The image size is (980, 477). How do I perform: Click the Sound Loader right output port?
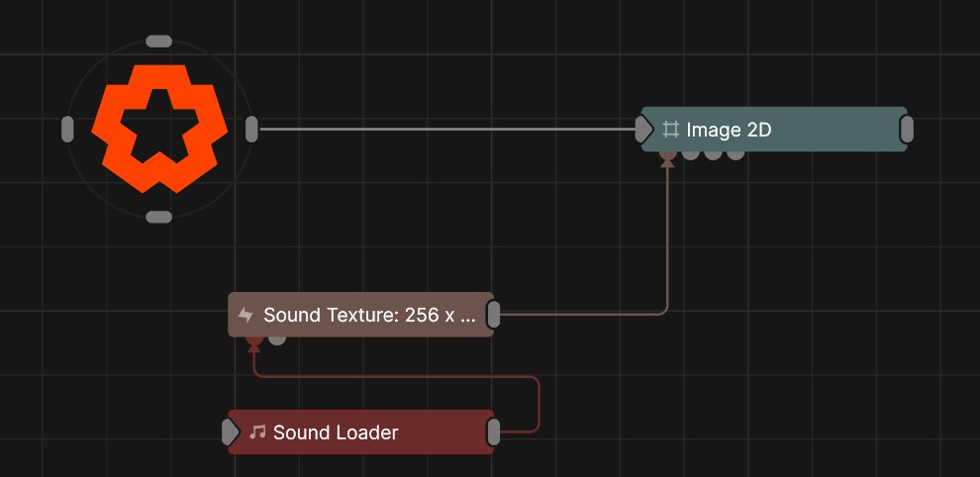493,432
